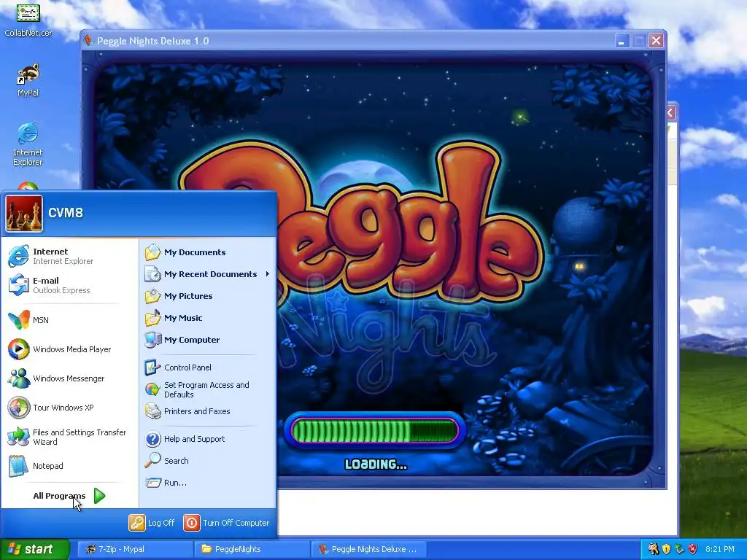Open Help and Support
The image size is (747, 560).
click(208, 438)
